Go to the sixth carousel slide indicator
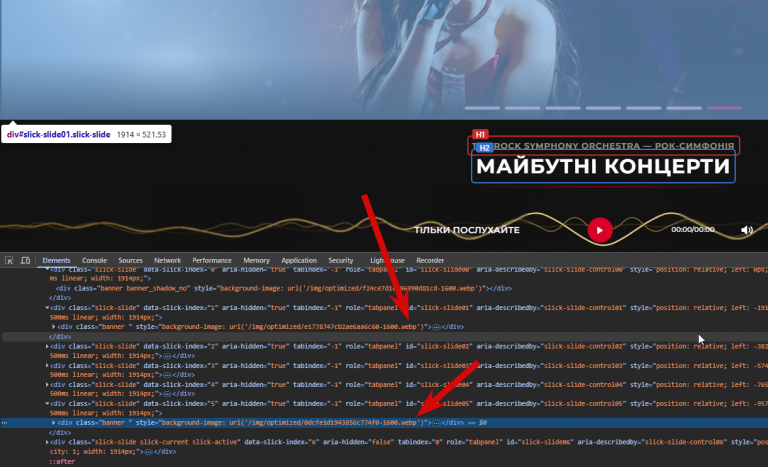 pos(684,108)
